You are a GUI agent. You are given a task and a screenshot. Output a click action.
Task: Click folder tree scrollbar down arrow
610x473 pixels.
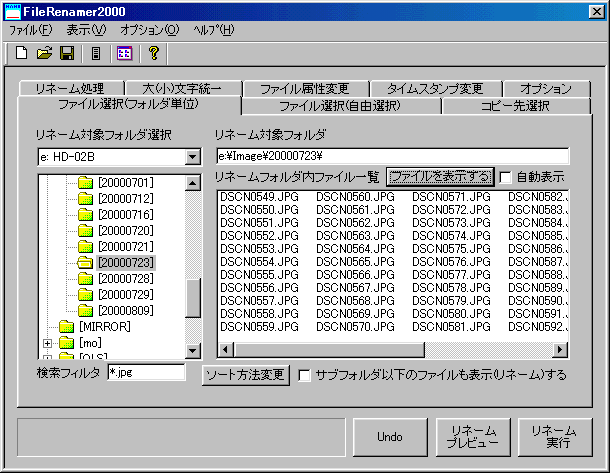193,351
